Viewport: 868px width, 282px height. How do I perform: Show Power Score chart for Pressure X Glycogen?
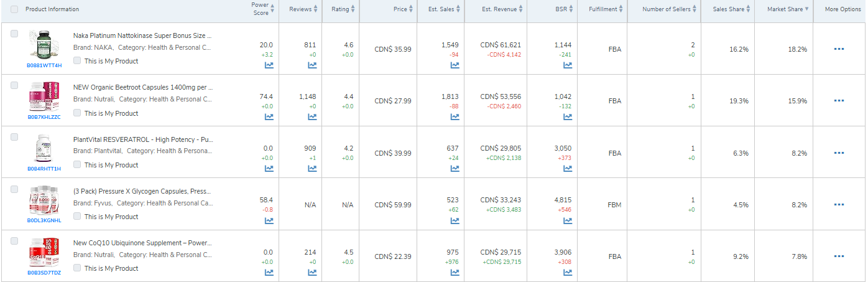pyautogui.click(x=269, y=220)
